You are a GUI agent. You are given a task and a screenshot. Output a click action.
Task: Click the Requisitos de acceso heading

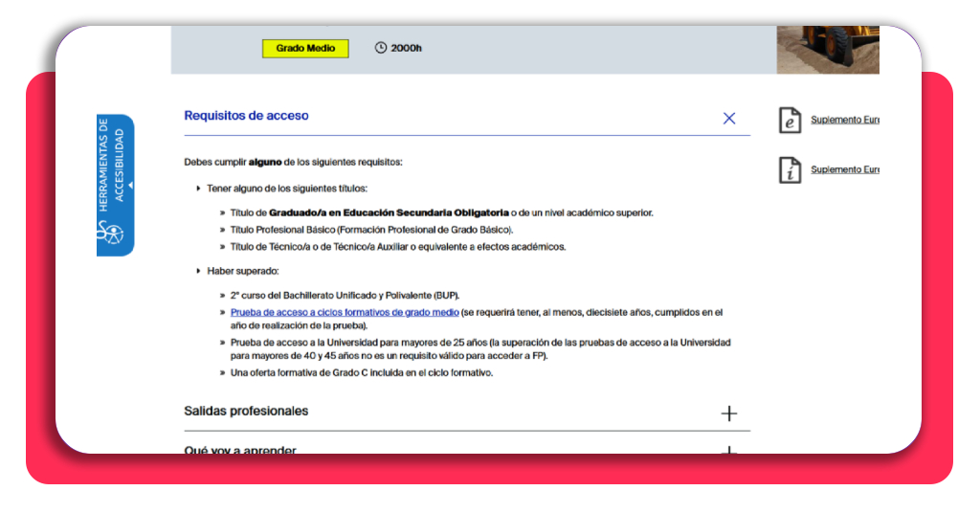[x=246, y=116]
